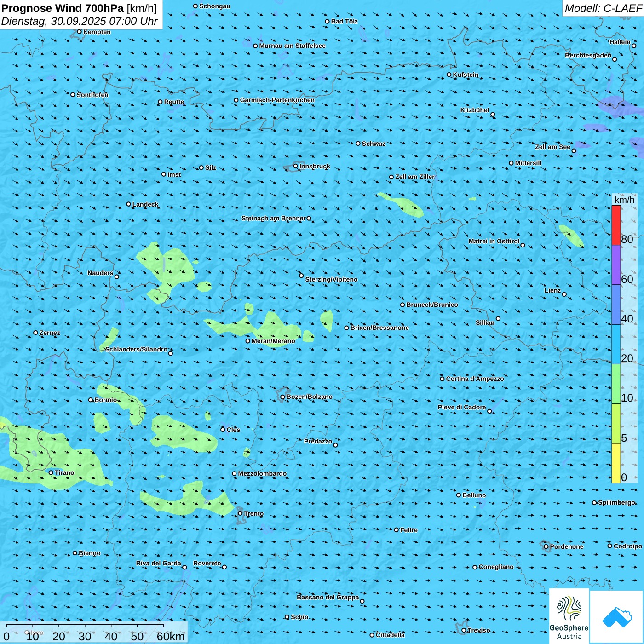
Task: Click the 'Pieve di Cadore' label
Action: click(462, 407)
